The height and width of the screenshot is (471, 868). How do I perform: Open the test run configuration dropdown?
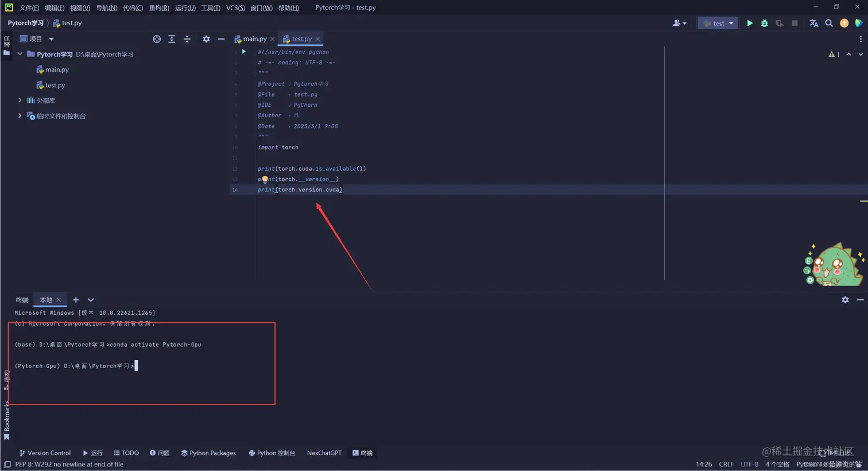pos(718,23)
